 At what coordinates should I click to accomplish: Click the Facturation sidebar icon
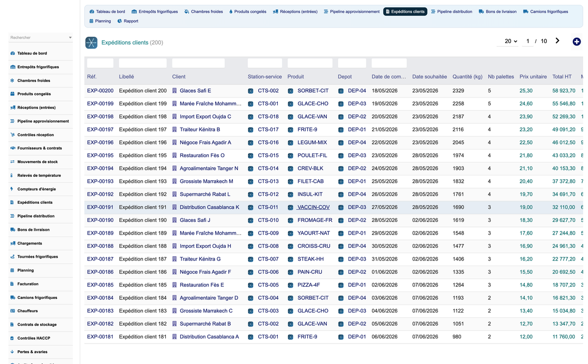click(x=12, y=284)
